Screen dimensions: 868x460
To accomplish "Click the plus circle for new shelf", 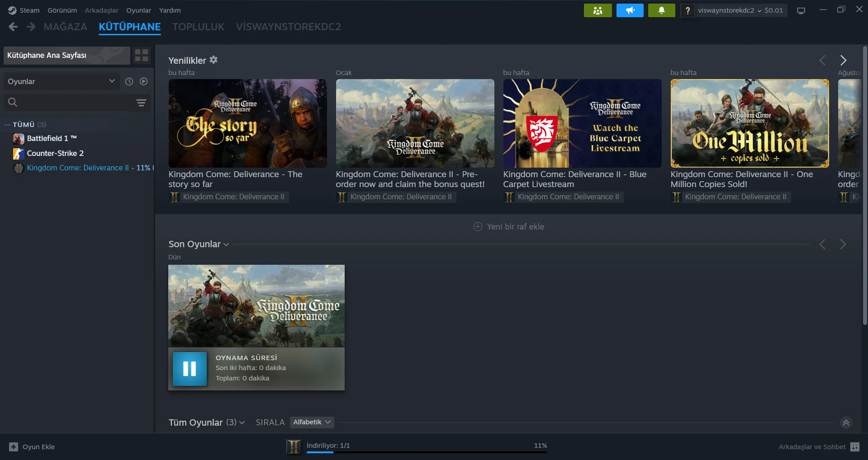I will [x=478, y=227].
